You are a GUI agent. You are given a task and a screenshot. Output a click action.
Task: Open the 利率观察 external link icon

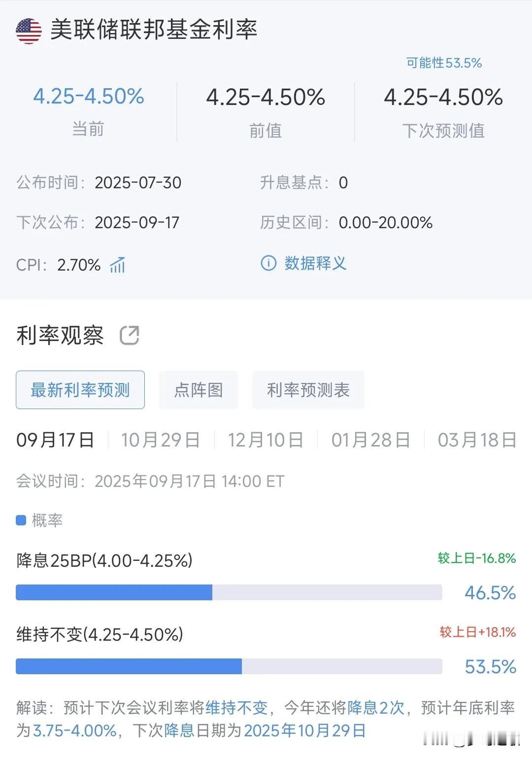coord(130,336)
